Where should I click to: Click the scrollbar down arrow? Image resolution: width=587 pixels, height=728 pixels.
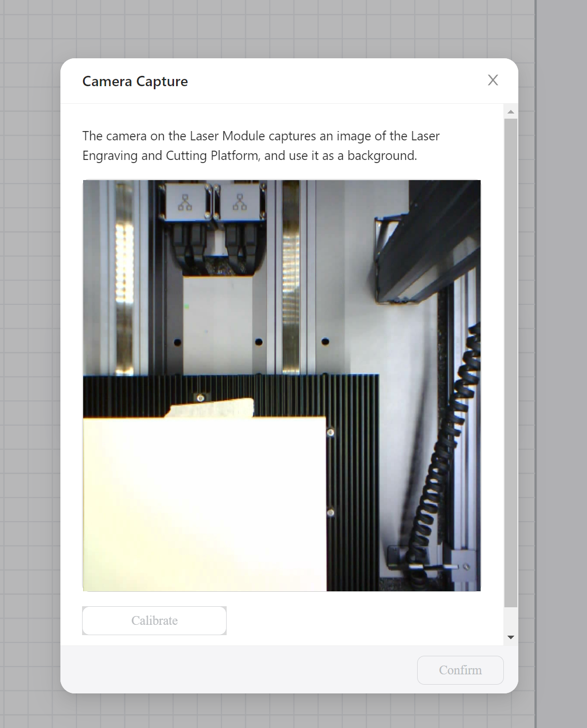[510, 637]
